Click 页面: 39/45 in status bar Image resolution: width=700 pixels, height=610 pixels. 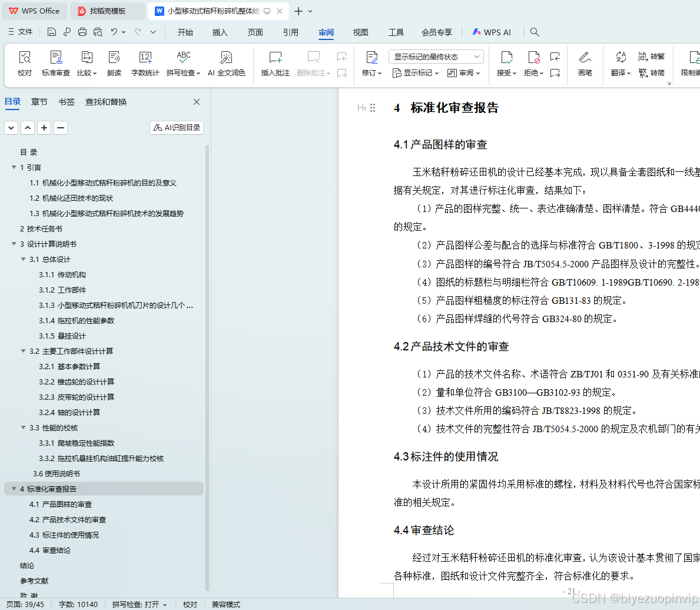coord(25,604)
